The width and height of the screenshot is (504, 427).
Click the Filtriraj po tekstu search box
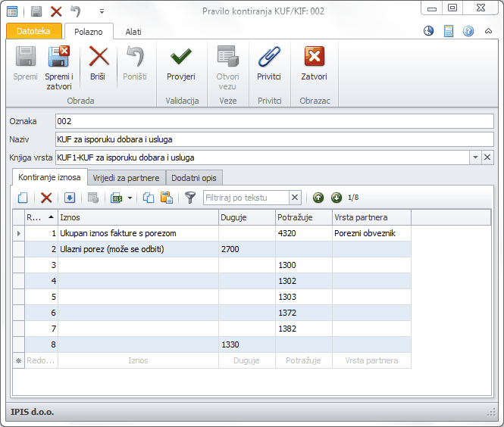[246, 198]
